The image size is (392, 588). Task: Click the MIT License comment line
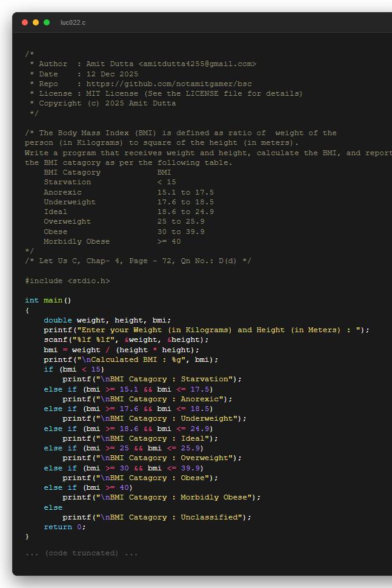point(166,93)
